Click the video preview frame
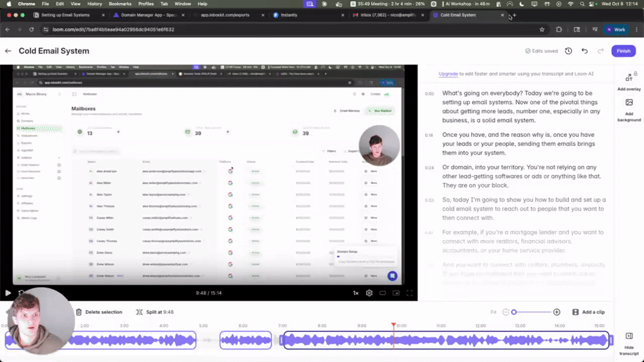The image size is (644, 362). coord(209,175)
